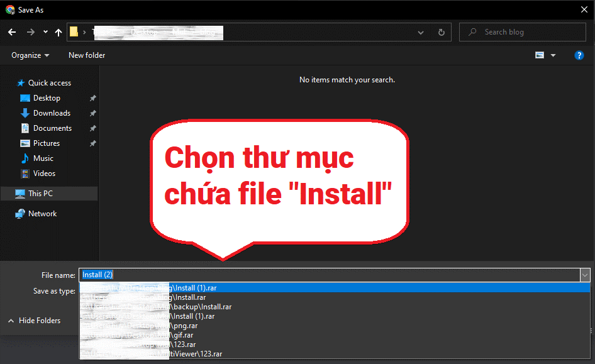Select This PC in navigation pane

point(40,194)
